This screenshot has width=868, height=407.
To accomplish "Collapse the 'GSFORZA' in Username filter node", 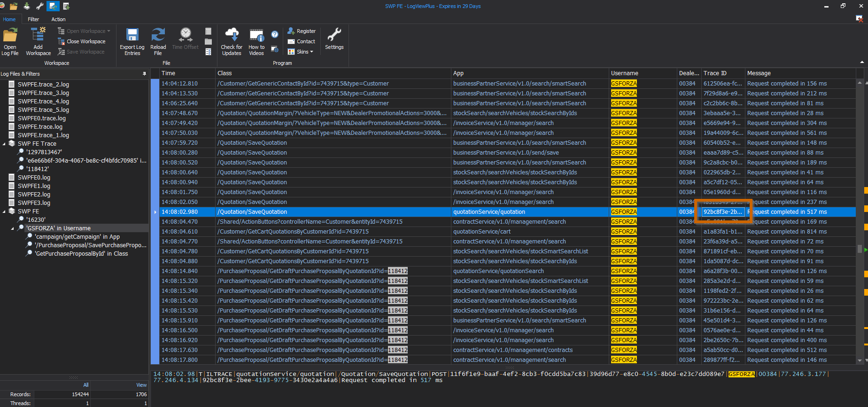I will coord(13,228).
